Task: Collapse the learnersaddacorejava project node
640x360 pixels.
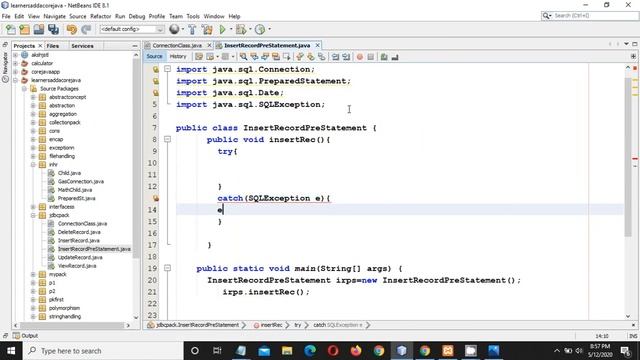Action: point(16,80)
